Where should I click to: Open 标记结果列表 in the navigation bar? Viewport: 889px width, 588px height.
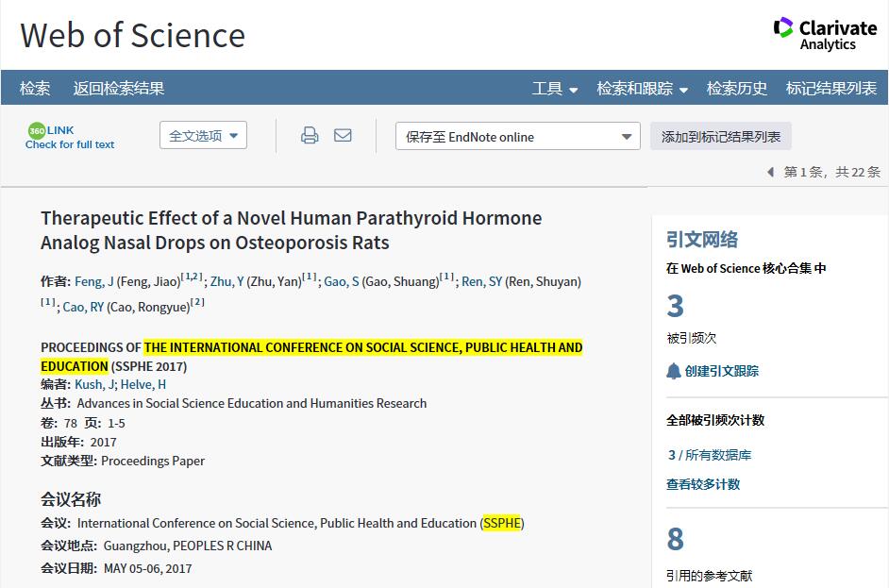click(831, 89)
